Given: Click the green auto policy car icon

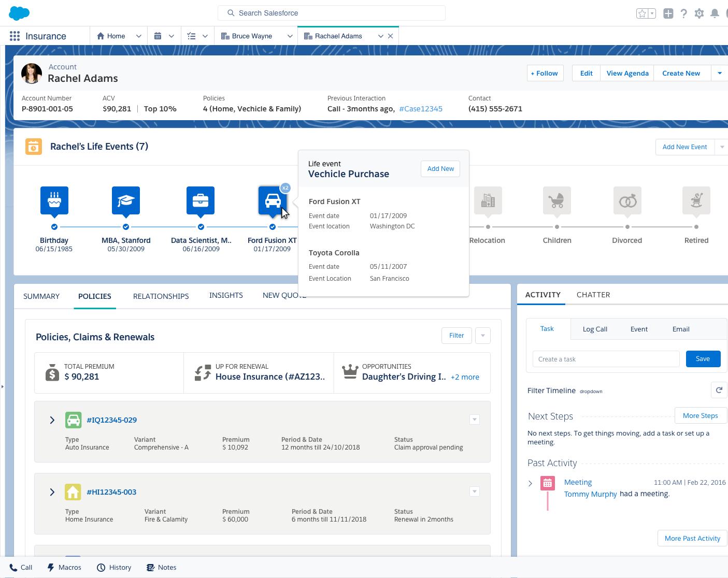Looking at the screenshot, I should tap(73, 420).
